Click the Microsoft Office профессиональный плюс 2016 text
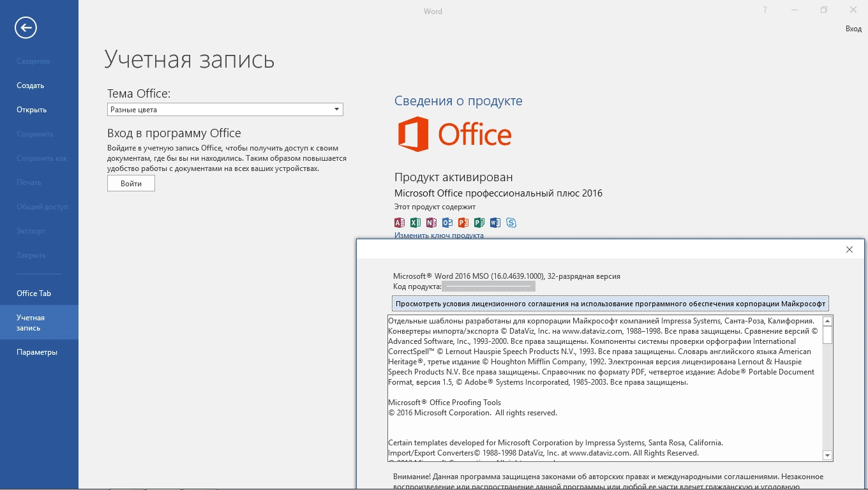Image resolution: width=868 pixels, height=490 pixels. click(x=498, y=193)
